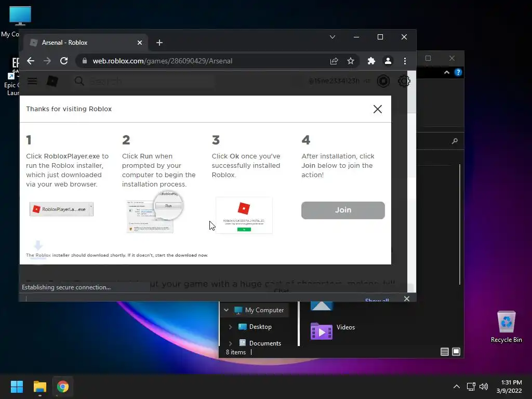Image resolution: width=532 pixels, height=399 pixels.
Task: Open Roblox settings gear icon
Action: pos(404,81)
